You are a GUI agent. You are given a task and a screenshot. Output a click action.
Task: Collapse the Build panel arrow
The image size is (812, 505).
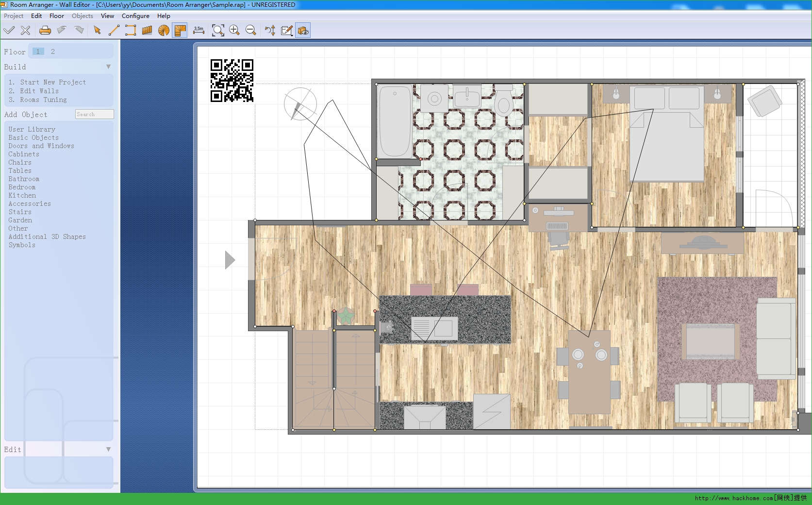(x=108, y=67)
